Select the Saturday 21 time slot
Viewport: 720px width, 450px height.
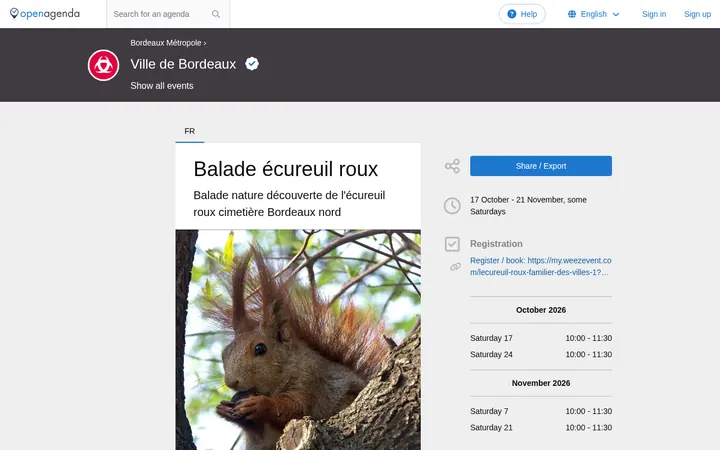pyautogui.click(x=540, y=428)
